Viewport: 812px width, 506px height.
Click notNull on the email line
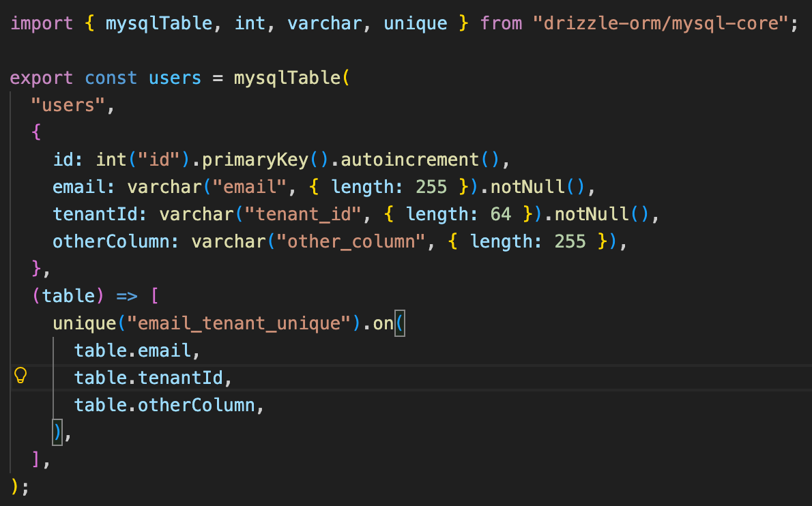pyautogui.click(x=527, y=187)
